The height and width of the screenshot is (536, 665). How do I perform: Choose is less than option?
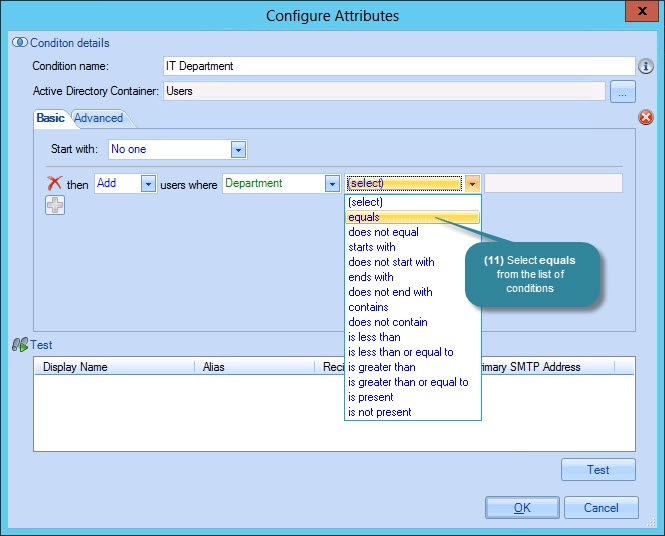click(x=413, y=338)
